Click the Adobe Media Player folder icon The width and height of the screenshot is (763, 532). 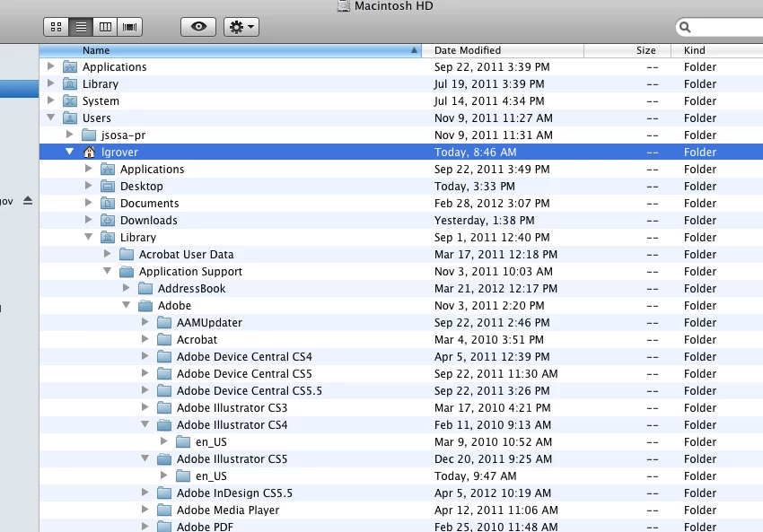(164, 510)
